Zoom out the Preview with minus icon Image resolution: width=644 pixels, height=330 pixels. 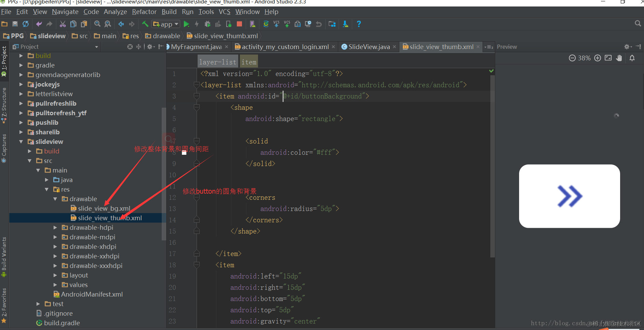(572, 58)
